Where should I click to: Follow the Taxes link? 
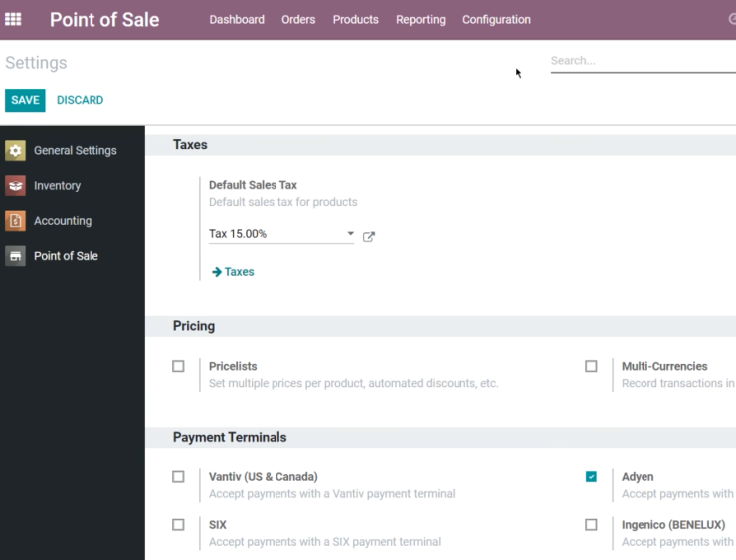pos(239,272)
